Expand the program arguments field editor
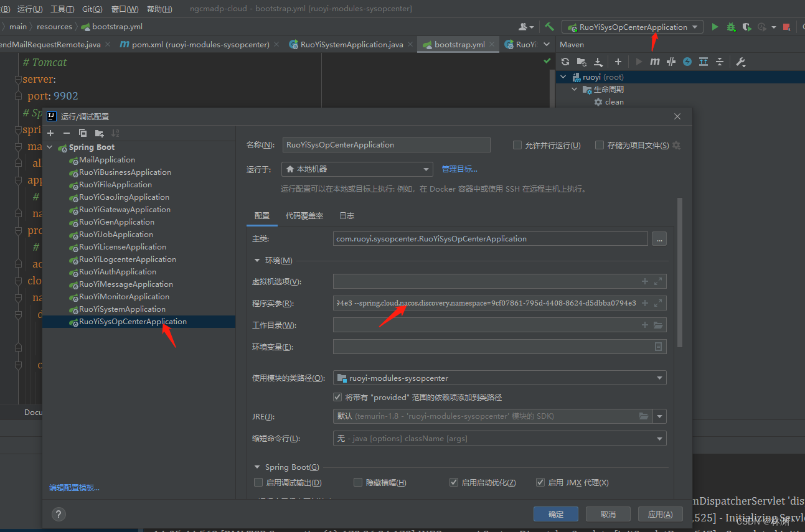The width and height of the screenshot is (805, 532). (658, 303)
